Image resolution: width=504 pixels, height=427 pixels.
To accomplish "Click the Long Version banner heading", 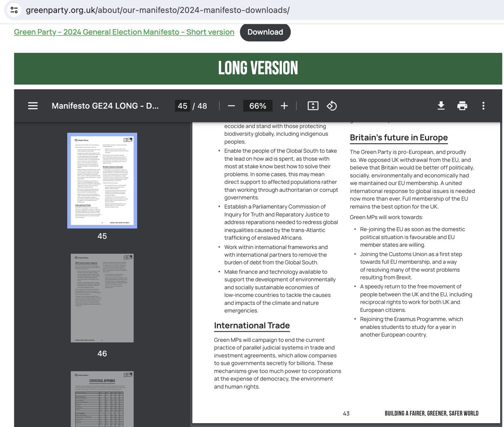I will pos(258,67).
